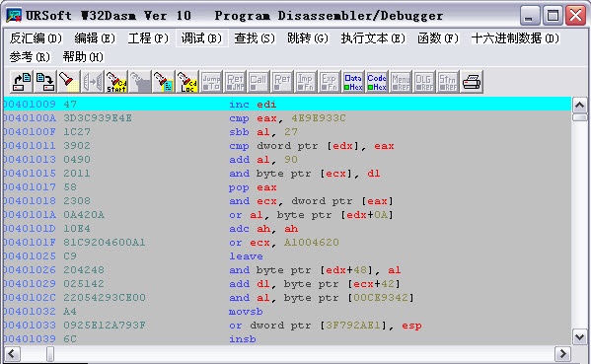Select the find text flashlight icon
This screenshot has height=364, width=591.
point(69,82)
